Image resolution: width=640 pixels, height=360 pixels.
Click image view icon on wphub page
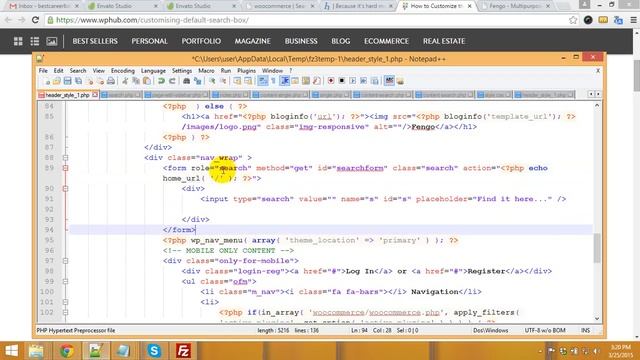[x=52, y=41]
